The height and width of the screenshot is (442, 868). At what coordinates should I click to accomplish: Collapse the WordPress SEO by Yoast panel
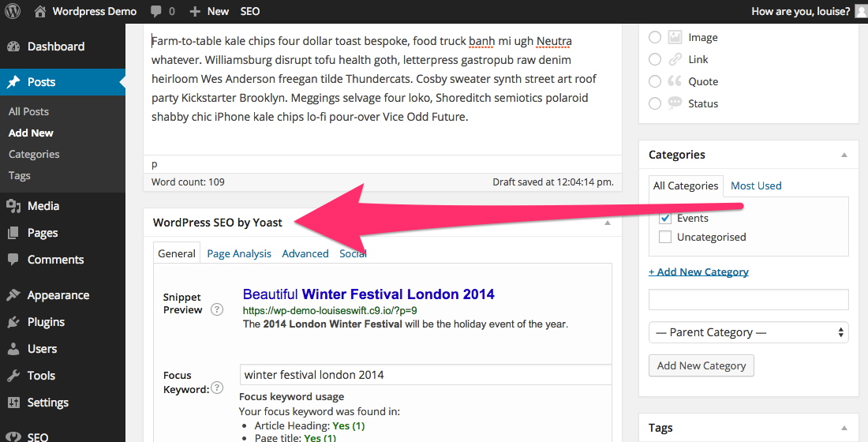pyautogui.click(x=608, y=223)
